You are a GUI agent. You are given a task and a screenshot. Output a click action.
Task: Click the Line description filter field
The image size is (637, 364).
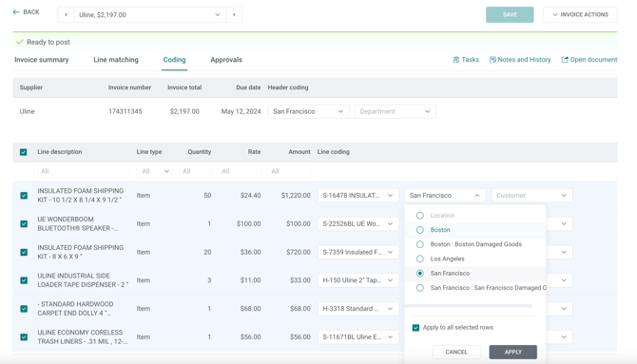84,171
